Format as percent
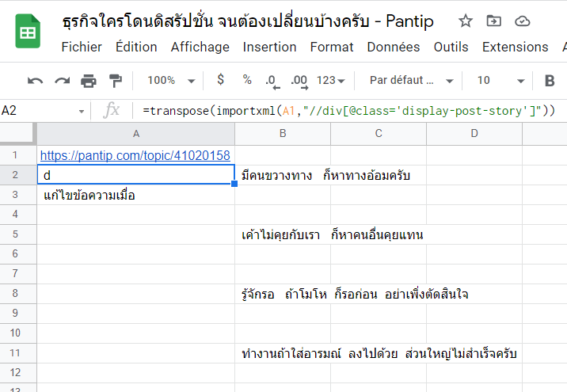Viewport: 567px width, 392px height. pos(247,79)
